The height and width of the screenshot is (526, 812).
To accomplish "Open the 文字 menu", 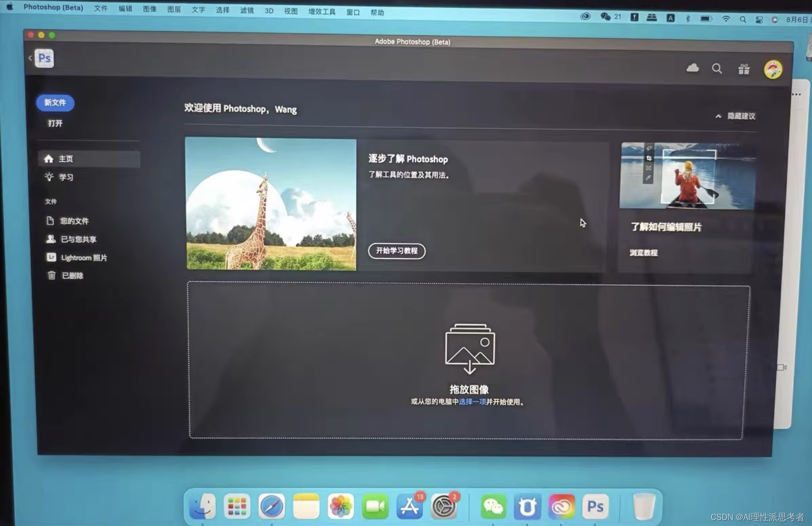I will (x=198, y=10).
